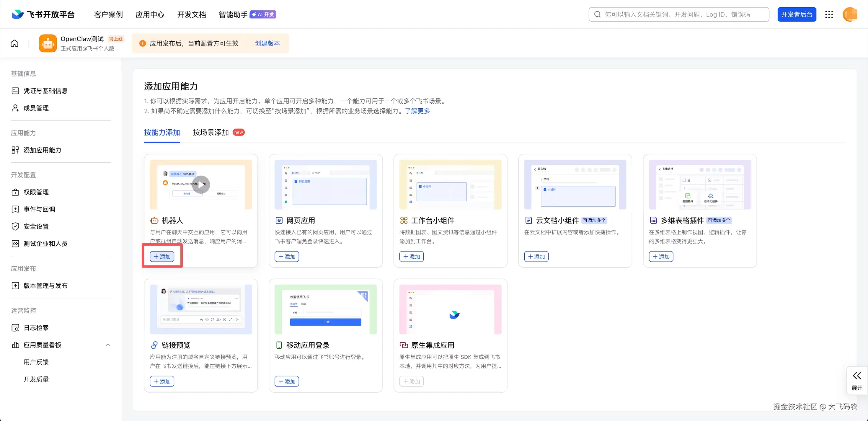This screenshot has height=421, width=868.
Task: Open 凭证与基础信息 in sidebar
Action: pos(45,91)
